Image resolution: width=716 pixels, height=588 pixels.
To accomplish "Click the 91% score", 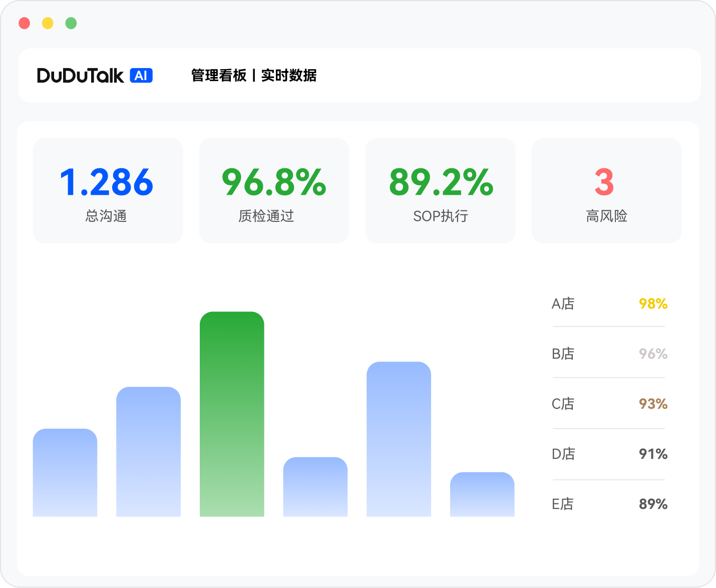I will [x=653, y=454].
